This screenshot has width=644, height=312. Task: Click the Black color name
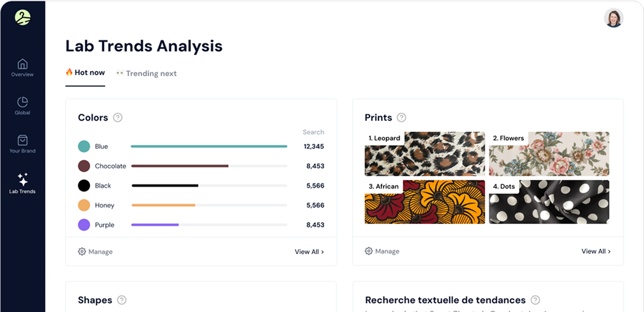pyautogui.click(x=103, y=186)
